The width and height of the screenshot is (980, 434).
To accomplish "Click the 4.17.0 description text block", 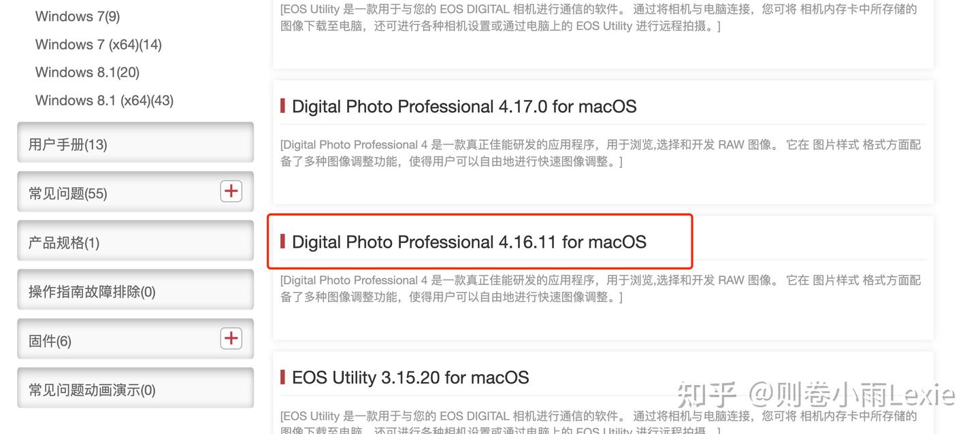I will [600, 153].
